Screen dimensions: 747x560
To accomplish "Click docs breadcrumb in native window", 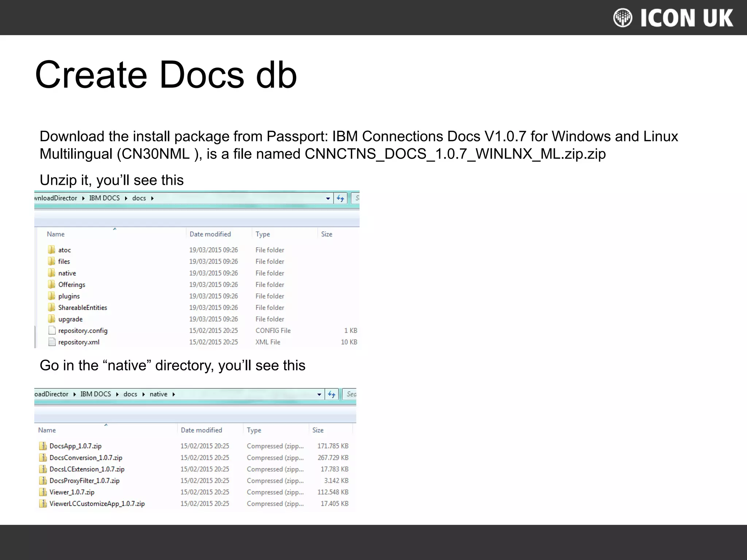I will click(130, 394).
